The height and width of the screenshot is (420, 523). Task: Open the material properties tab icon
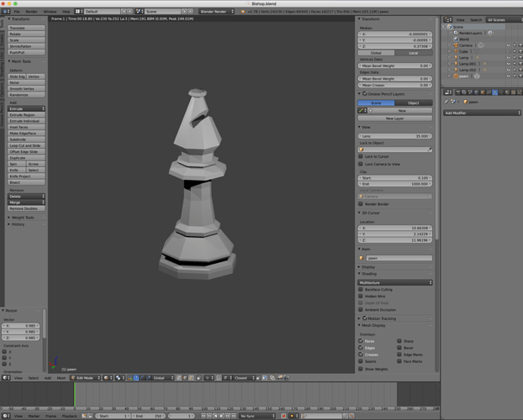tap(507, 92)
